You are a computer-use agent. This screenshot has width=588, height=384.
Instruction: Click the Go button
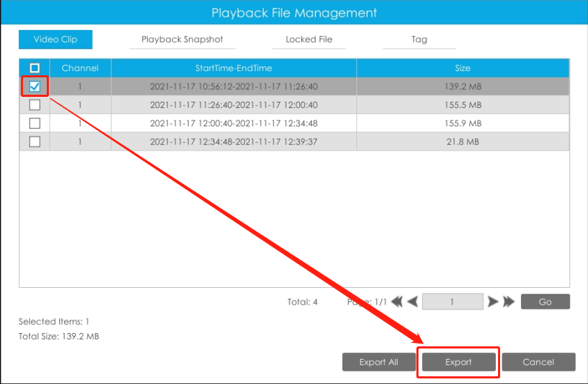[545, 302]
